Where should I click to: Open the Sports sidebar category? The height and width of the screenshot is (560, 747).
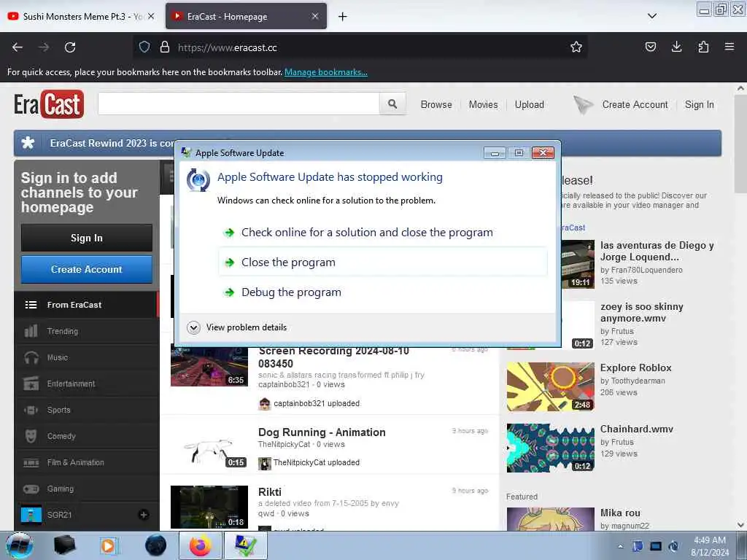[x=87, y=410]
